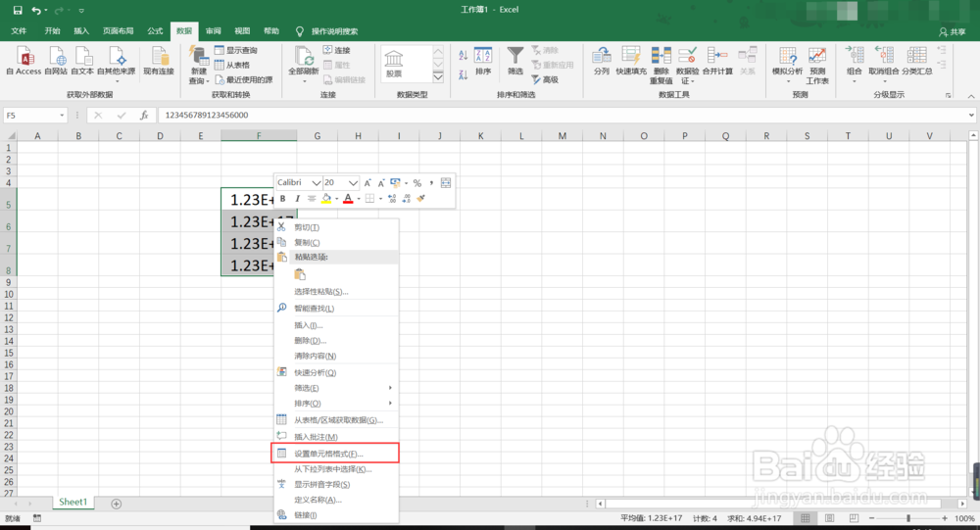Toggle italic in the mini toolbar
Screen dimensions: 980x530
pos(298,198)
